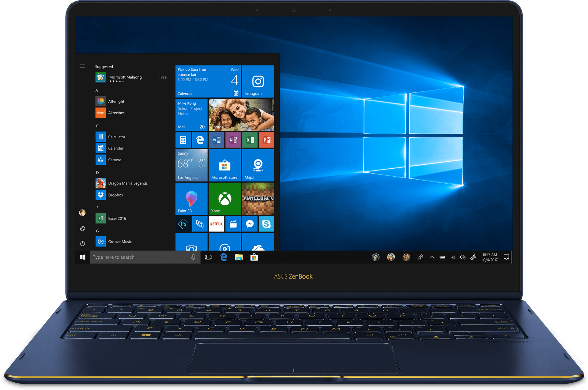Click the Power icon in the Start menu
This screenshot has width=588, height=390.
82,244
